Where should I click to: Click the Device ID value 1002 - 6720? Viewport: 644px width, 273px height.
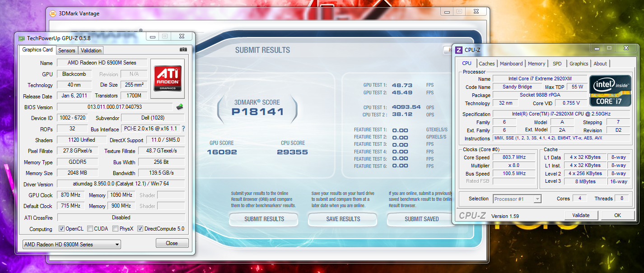click(72, 118)
